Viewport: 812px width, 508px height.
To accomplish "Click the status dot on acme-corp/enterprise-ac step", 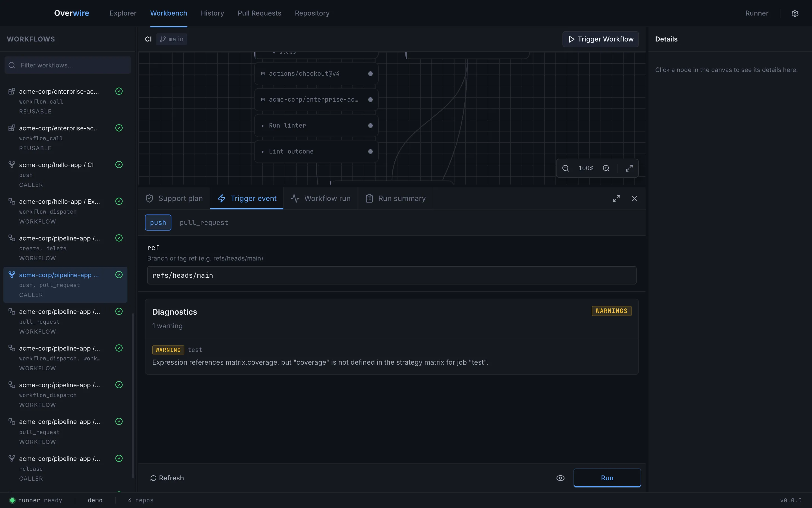I will pyautogui.click(x=370, y=99).
